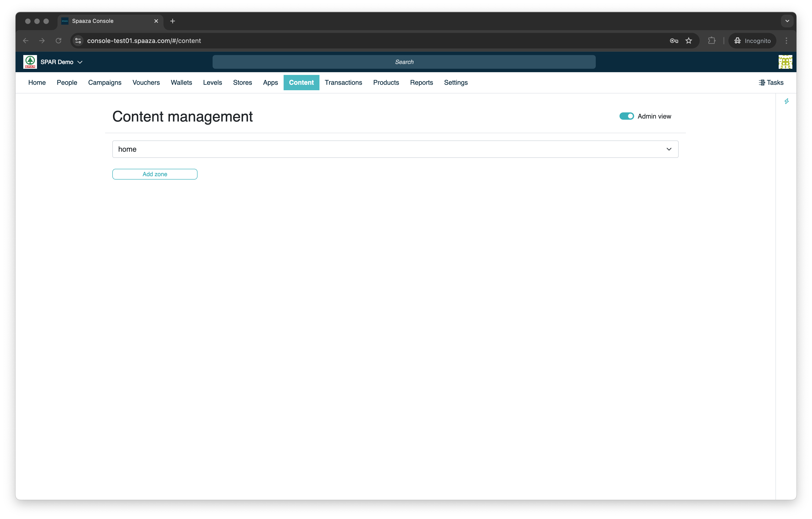Open the Tasks list
This screenshot has height=519, width=812.
(x=771, y=83)
